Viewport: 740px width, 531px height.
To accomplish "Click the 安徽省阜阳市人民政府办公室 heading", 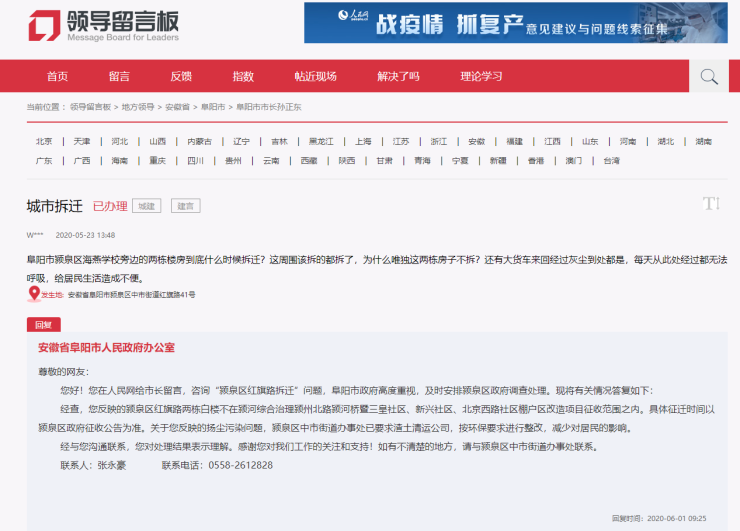I will (x=106, y=348).
